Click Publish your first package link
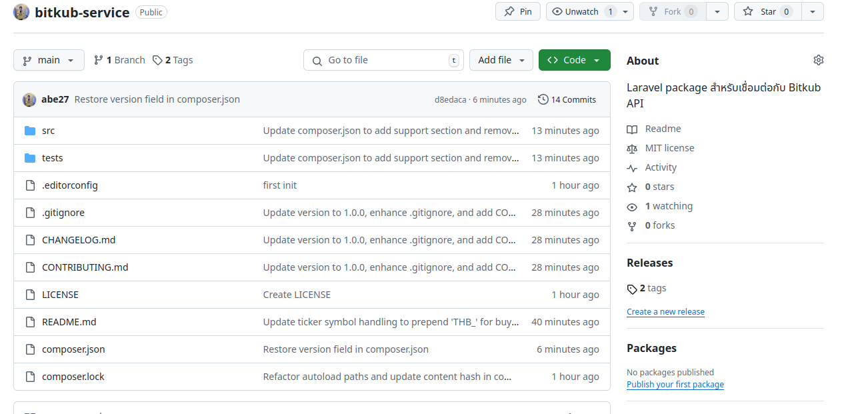 coord(675,384)
